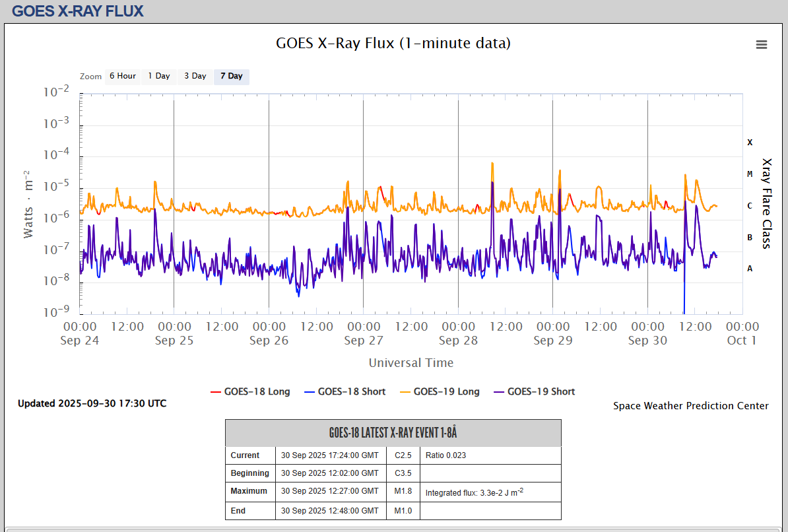Select the GOES-18 Latest X-Ray Event table header
This screenshot has height=532, width=788.
pyautogui.click(x=393, y=433)
